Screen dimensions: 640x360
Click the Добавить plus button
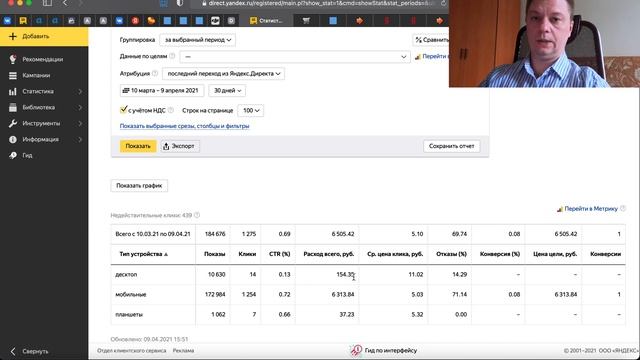point(44,36)
